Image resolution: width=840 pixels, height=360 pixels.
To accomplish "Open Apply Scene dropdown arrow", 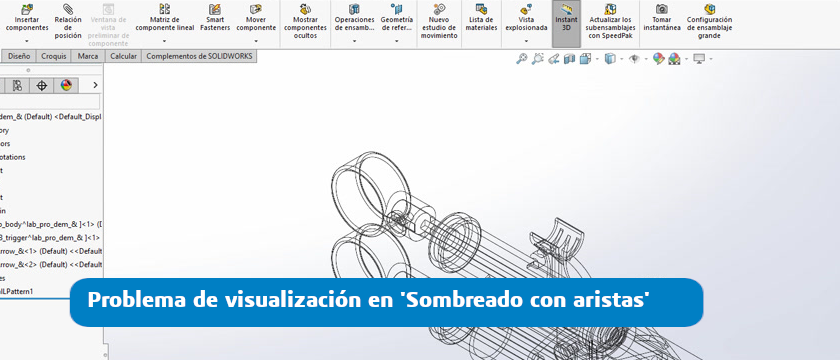I will tap(686, 59).
